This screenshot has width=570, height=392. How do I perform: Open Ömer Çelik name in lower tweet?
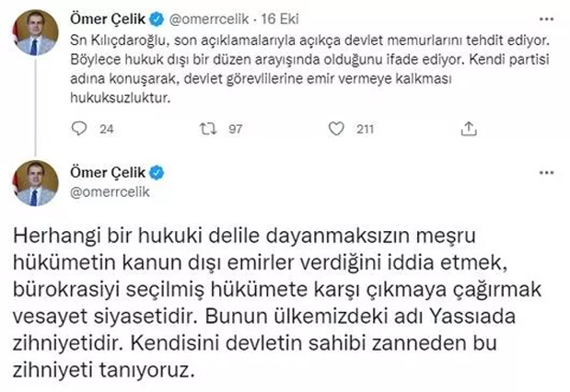[111, 173]
